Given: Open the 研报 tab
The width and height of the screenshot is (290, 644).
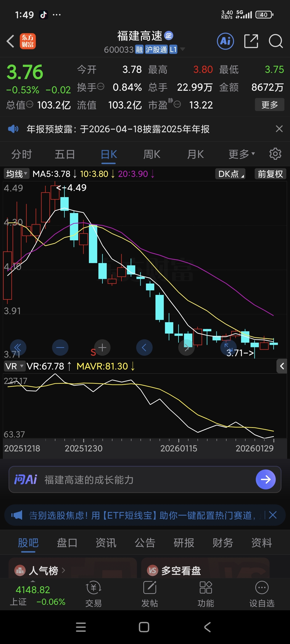Looking at the screenshot, I should coord(184,543).
